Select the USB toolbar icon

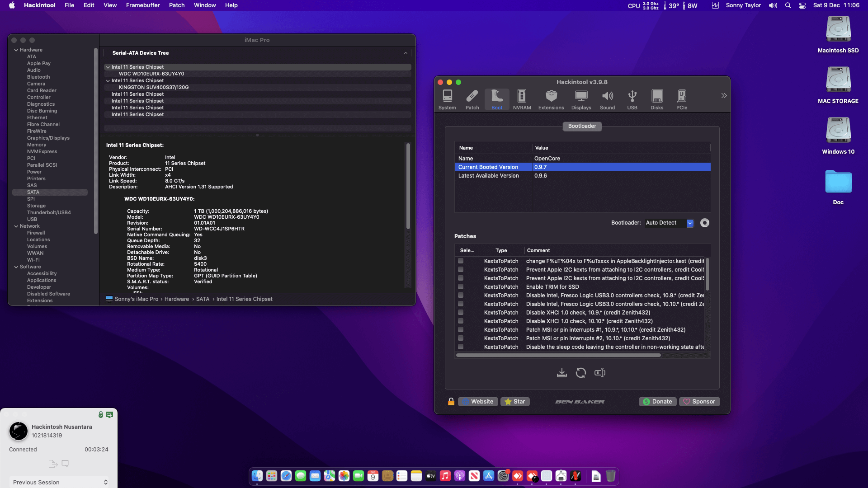632,99
